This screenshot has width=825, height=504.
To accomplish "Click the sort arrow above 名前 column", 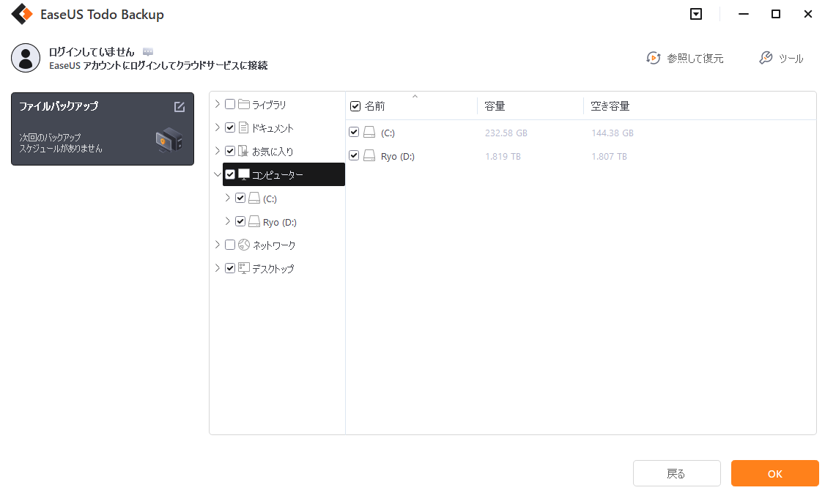I will tap(415, 95).
